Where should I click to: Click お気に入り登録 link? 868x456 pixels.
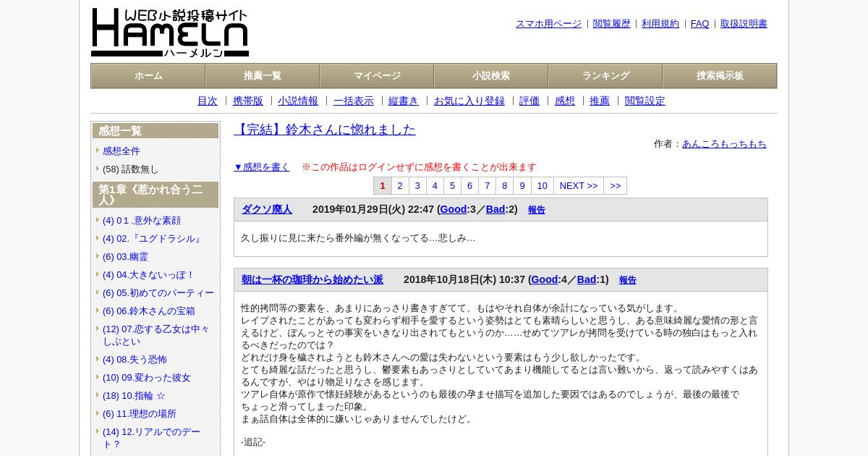point(469,101)
